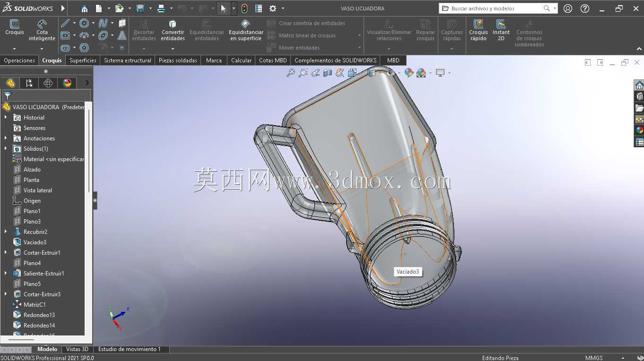Expand the Recubrir2 feature
This screenshot has height=361, width=644.
coord(6,232)
